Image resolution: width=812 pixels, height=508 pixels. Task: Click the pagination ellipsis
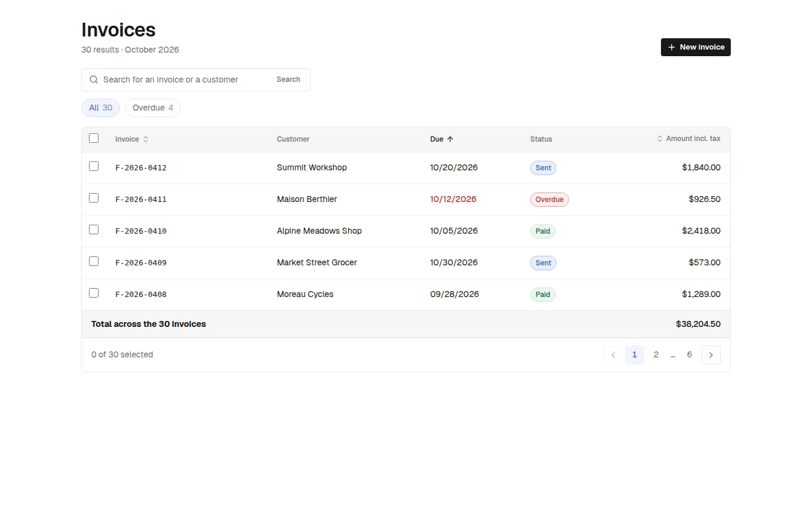pos(673,355)
